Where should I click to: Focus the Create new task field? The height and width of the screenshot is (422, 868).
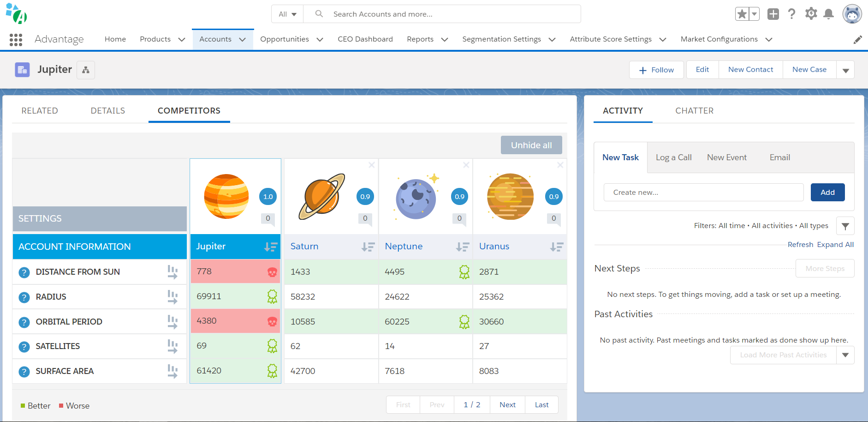click(703, 193)
